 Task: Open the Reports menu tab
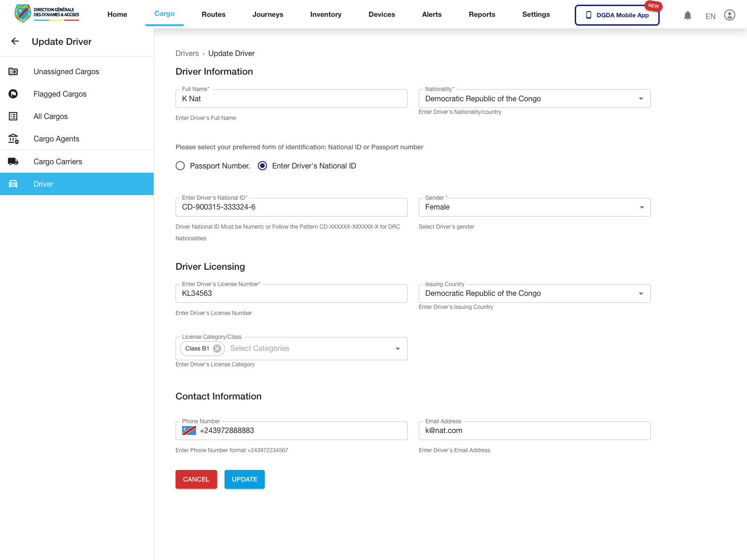coord(482,14)
